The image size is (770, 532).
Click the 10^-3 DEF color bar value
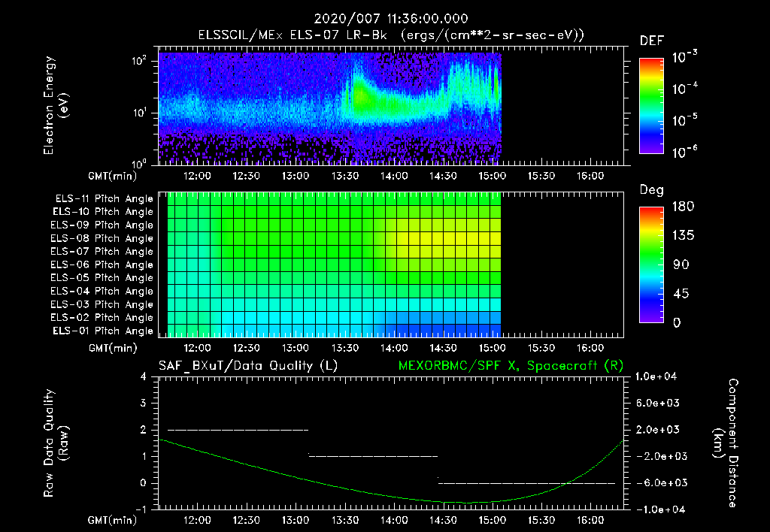[x=684, y=56]
